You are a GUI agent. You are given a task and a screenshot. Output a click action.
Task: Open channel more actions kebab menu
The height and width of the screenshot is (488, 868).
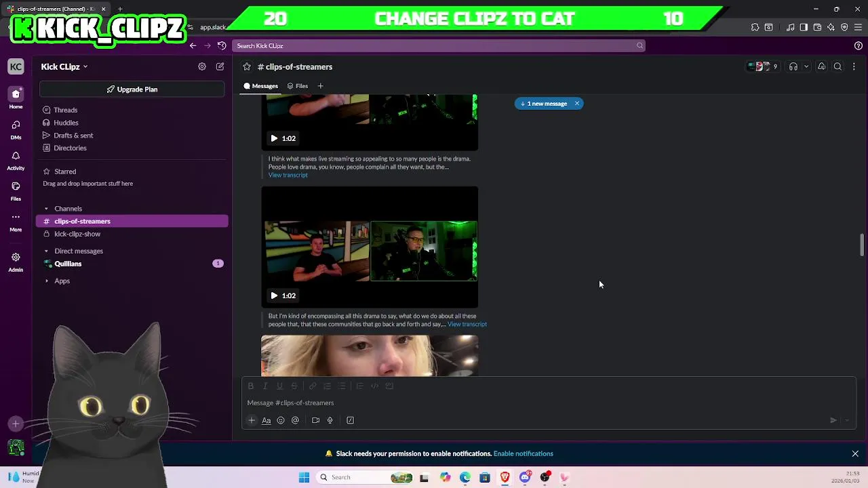tap(854, 66)
